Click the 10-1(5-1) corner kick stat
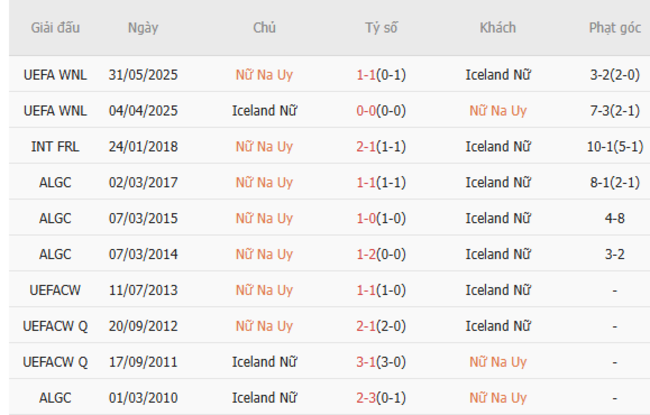The height and width of the screenshot is (415, 650). pos(614,146)
